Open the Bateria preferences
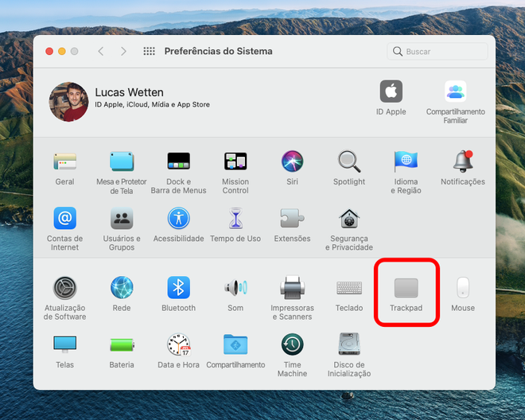 click(122, 344)
